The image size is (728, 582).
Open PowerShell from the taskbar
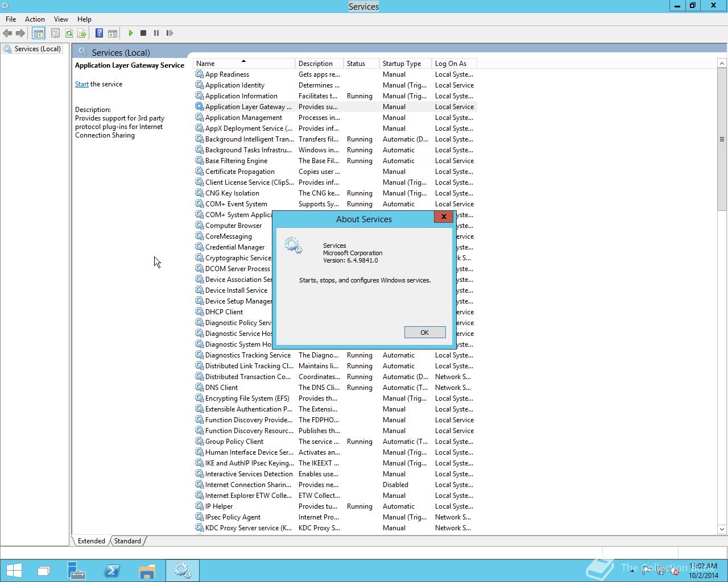(112, 571)
